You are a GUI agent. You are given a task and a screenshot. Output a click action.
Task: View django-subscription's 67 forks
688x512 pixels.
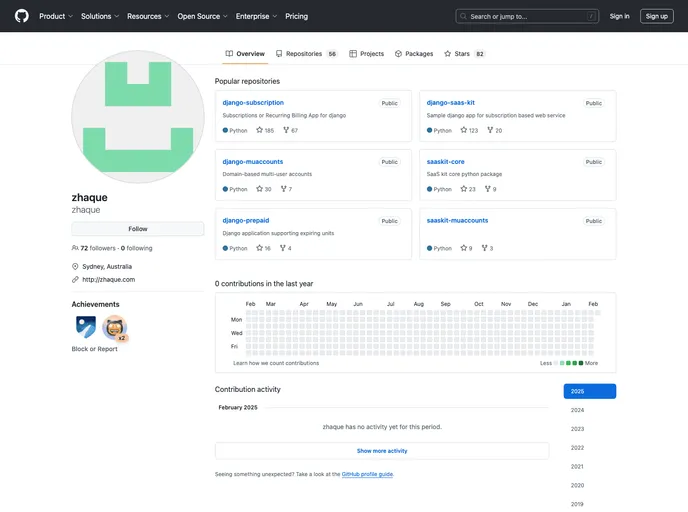click(290, 130)
